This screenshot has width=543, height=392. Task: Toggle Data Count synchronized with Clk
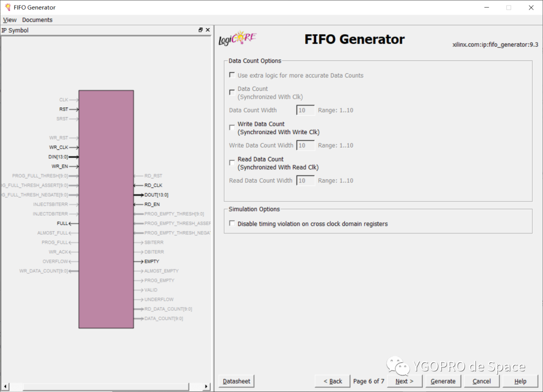232,92
